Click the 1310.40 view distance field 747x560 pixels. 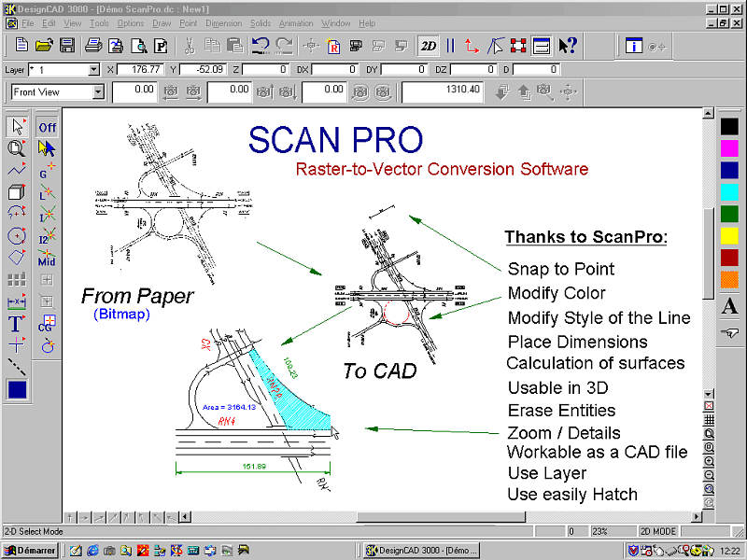443,91
